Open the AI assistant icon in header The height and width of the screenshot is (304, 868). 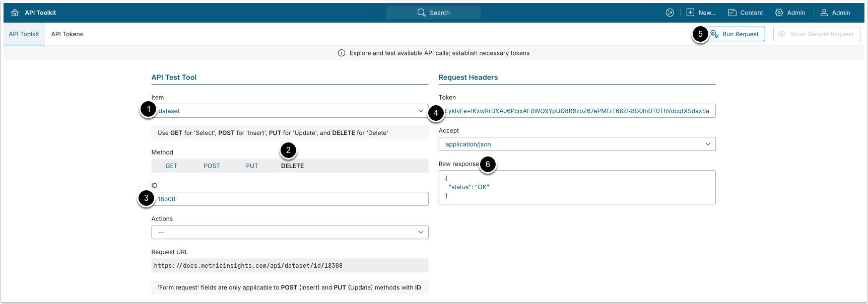(670, 13)
